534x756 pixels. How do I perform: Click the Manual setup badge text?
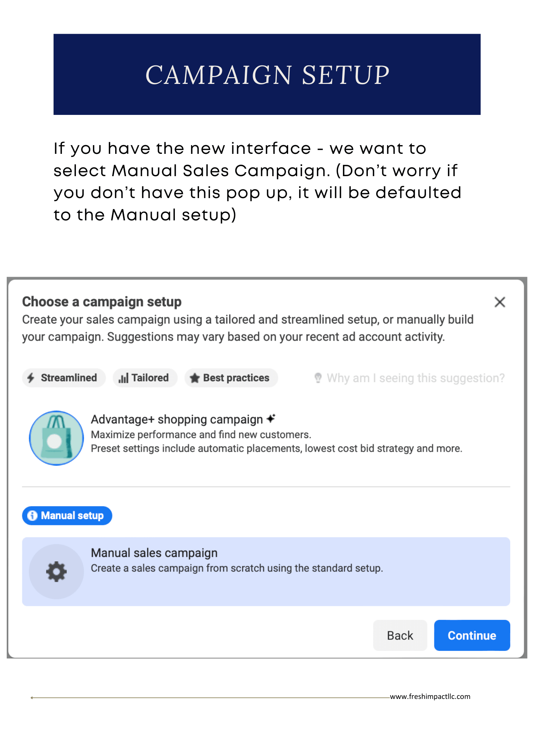pyautogui.click(x=72, y=516)
